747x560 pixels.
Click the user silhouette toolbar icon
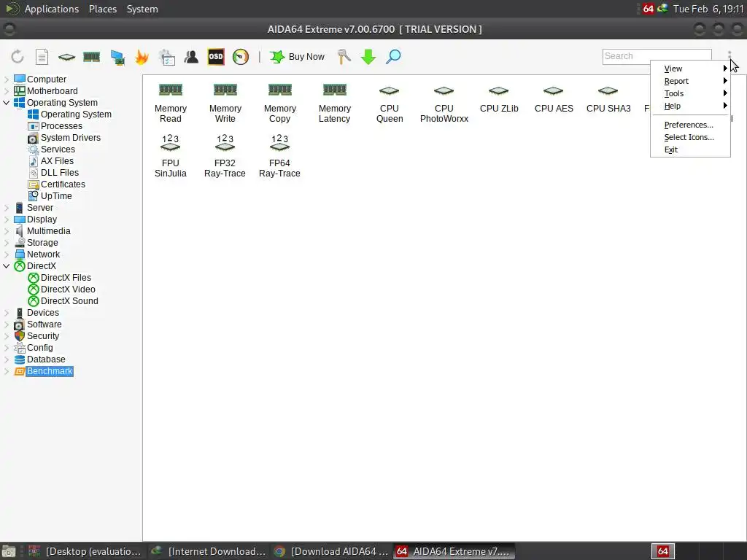coord(191,57)
